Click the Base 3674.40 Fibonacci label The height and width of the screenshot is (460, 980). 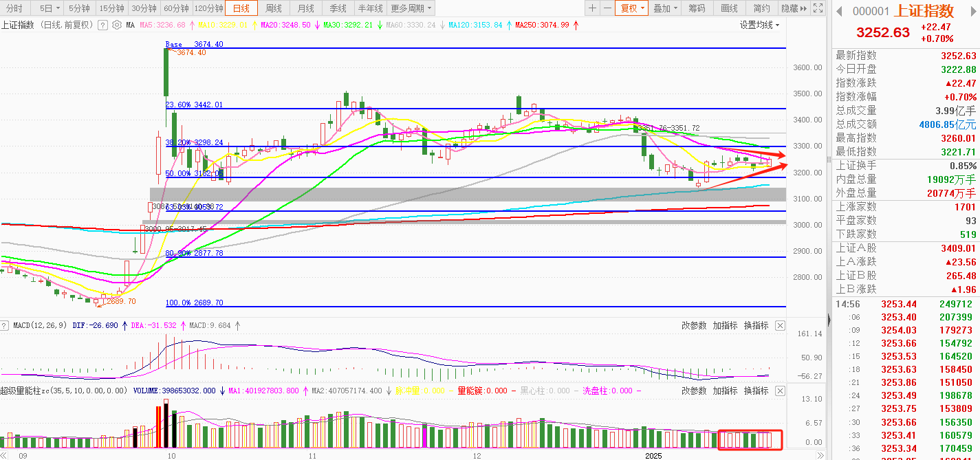pos(195,44)
